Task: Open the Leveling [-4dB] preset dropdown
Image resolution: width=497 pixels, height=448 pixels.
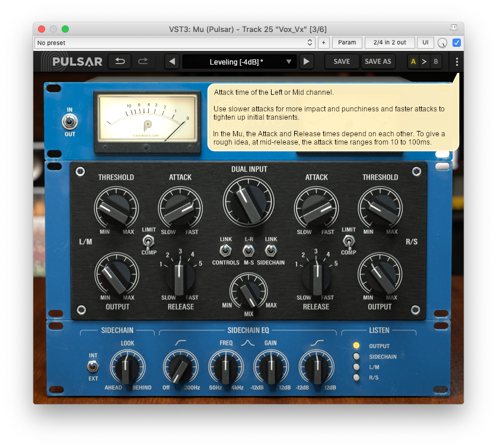Action: [x=240, y=62]
